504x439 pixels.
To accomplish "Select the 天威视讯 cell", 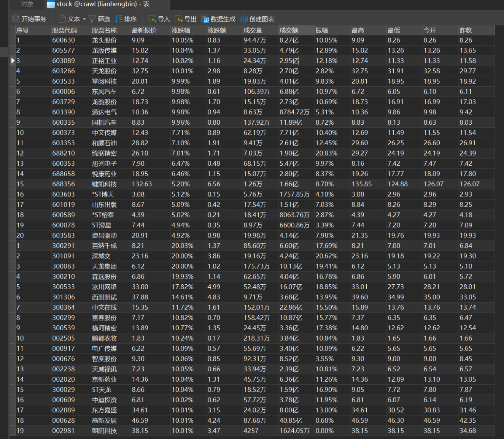I will 111,368.
